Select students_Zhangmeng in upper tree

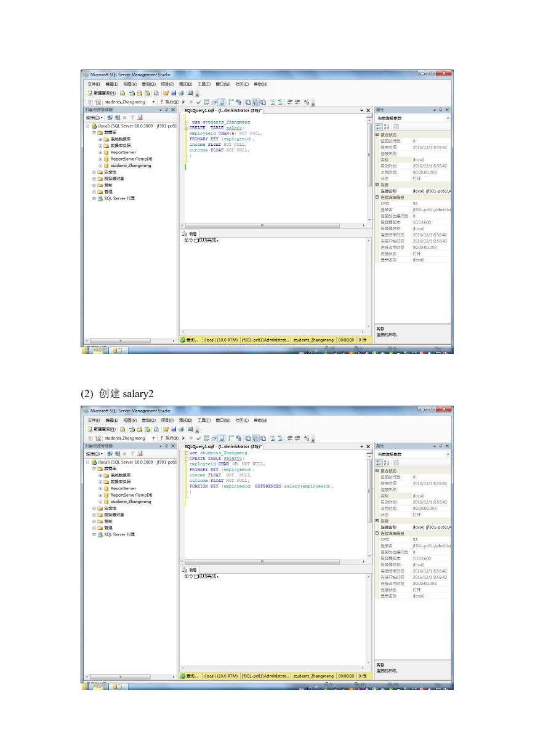[x=131, y=166]
